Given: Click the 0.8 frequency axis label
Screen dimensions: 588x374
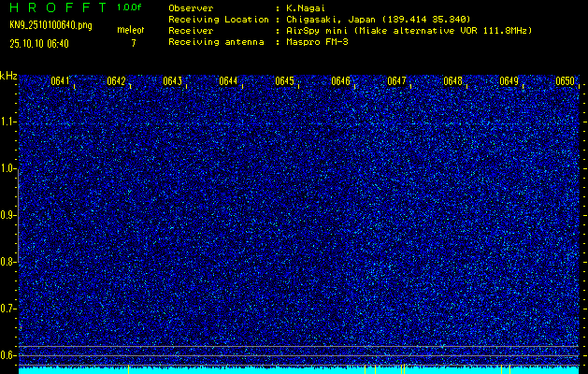Looking at the screenshot, I should [8, 262].
